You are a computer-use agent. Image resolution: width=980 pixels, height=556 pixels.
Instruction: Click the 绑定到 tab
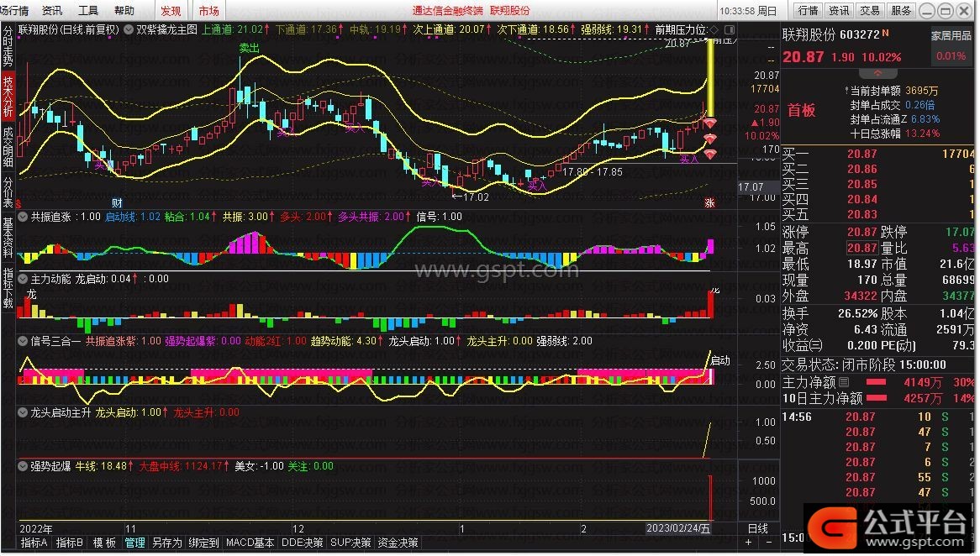pos(203,543)
